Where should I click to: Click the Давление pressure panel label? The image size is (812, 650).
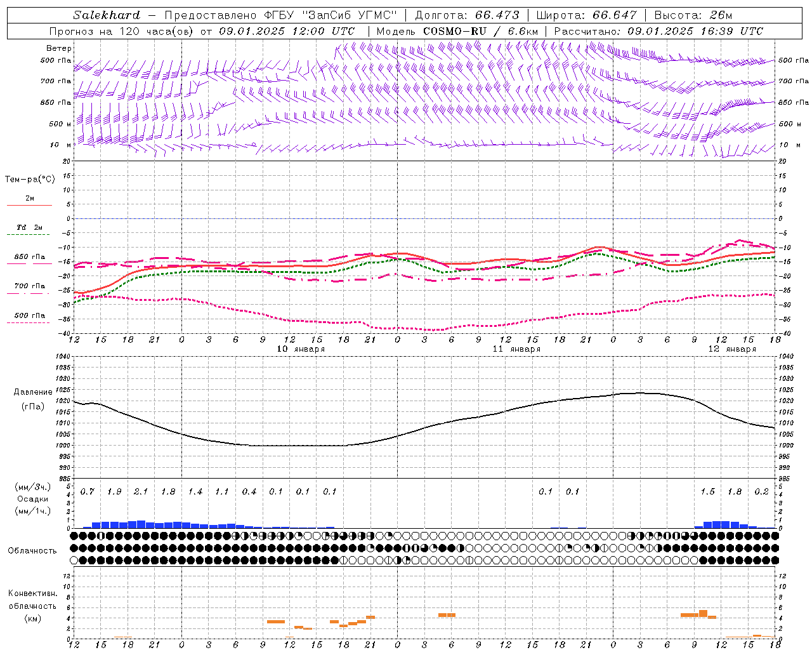pos(32,392)
